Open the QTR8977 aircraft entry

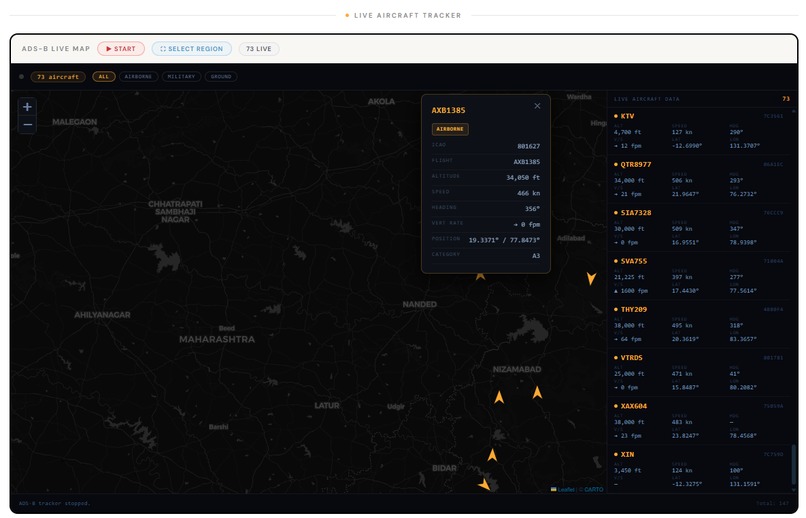699,179
